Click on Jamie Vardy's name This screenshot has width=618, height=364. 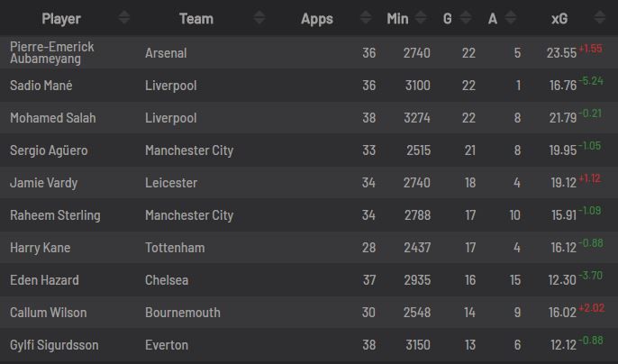(43, 183)
